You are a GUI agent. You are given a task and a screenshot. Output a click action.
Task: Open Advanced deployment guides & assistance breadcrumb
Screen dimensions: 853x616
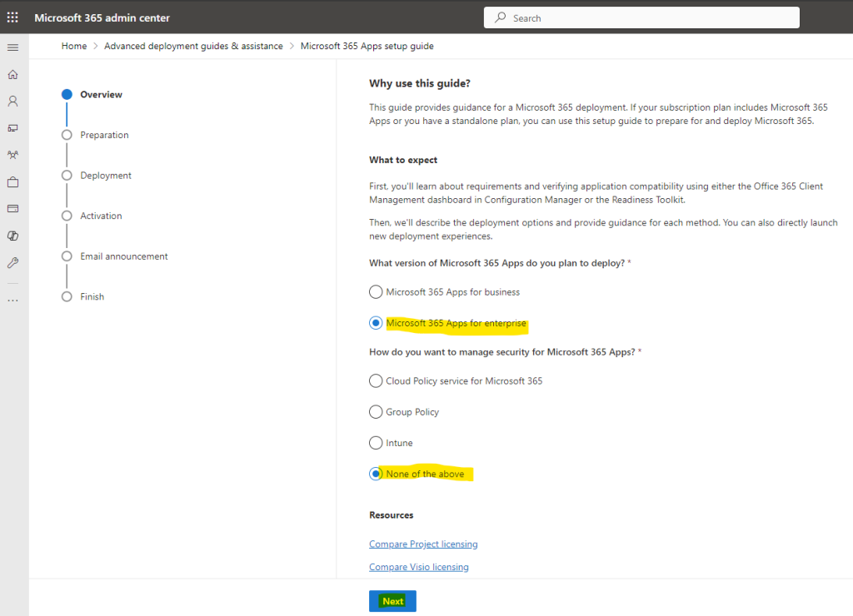click(x=193, y=47)
